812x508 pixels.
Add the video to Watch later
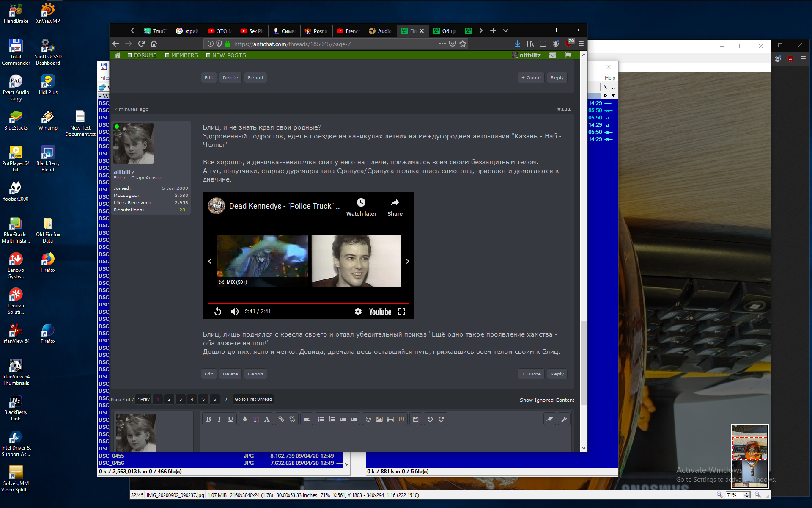point(361,207)
